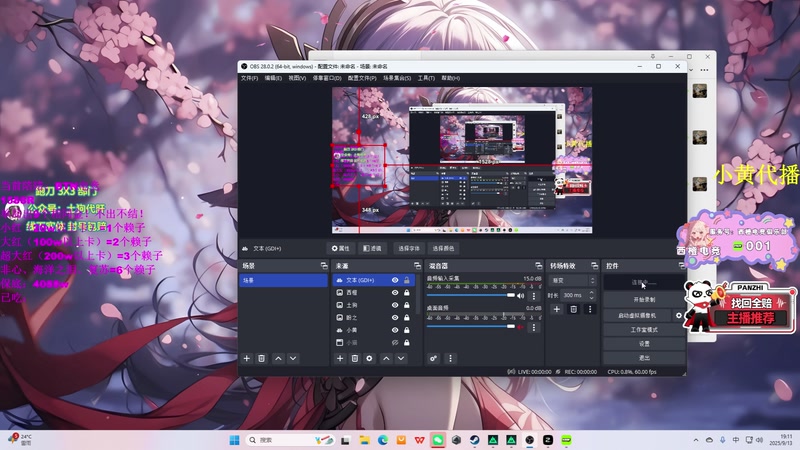Open File Explorer from the taskbar
Screen dimensions: 800x450
pos(364,440)
